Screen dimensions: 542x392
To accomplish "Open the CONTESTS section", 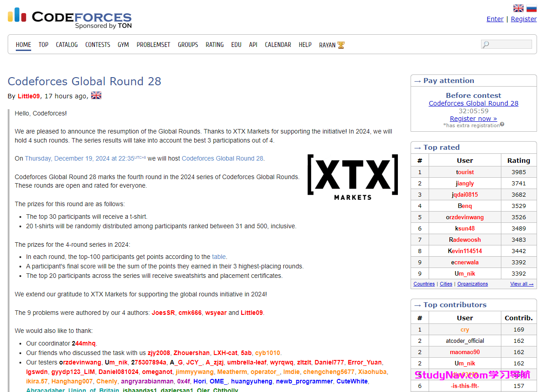I will (98, 45).
